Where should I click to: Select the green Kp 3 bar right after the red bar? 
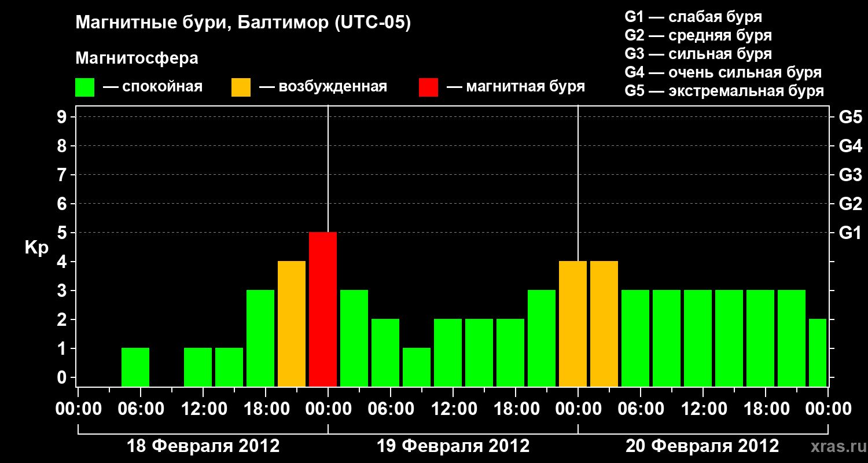(354, 338)
